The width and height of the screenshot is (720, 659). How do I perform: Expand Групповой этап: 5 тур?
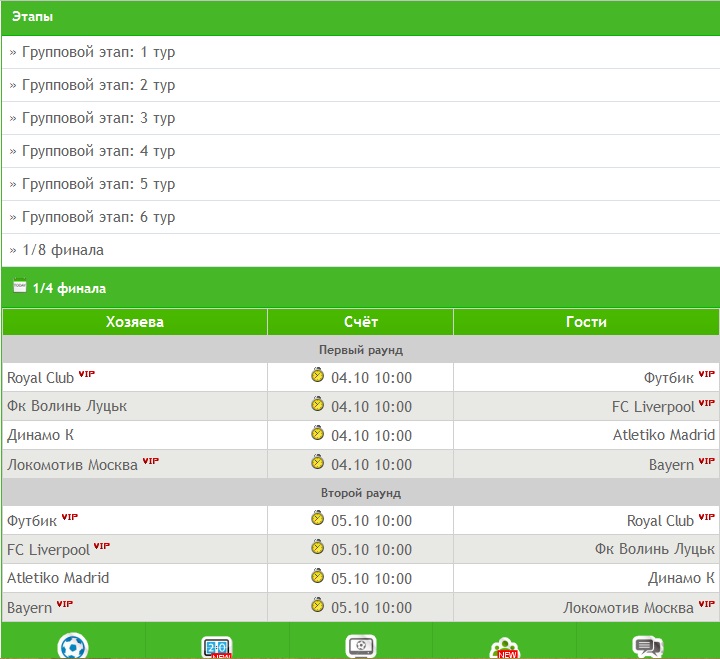pyautogui.click(x=360, y=184)
